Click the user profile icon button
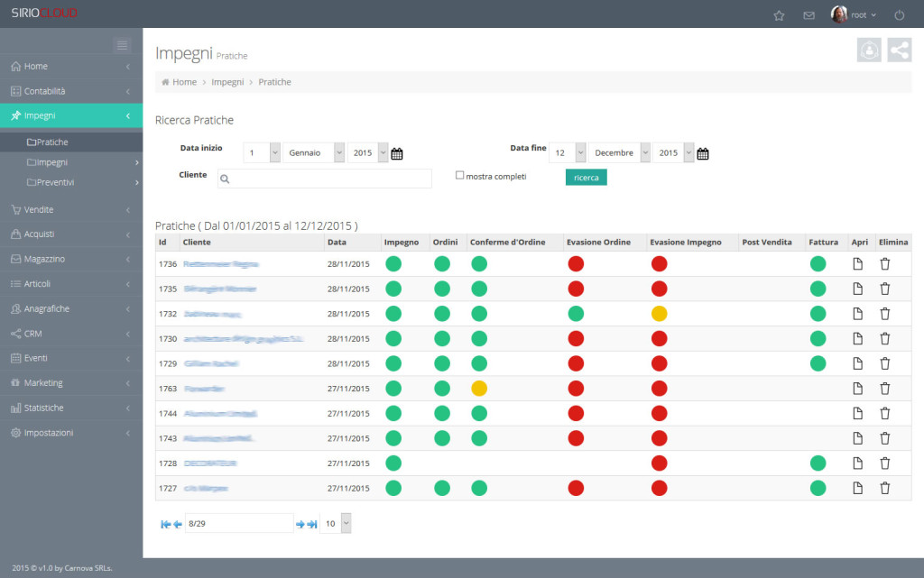This screenshot has height=578, width=924. pos(869,50)
